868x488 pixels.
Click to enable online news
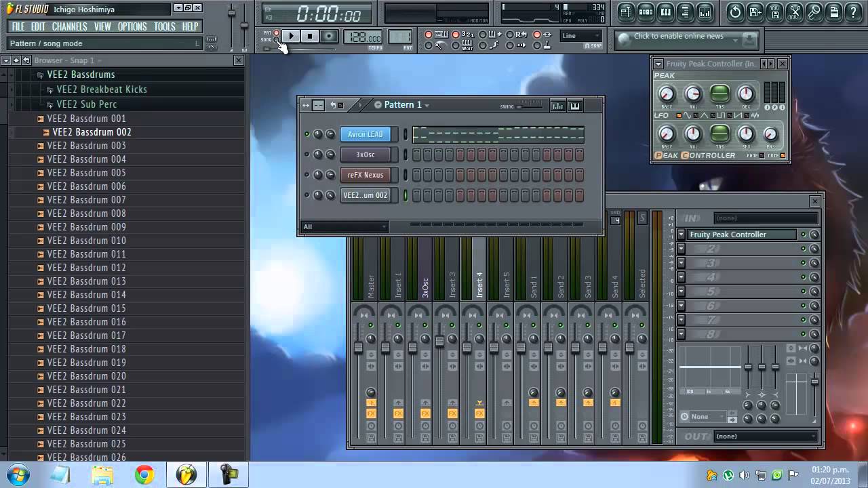coord(678,36)
